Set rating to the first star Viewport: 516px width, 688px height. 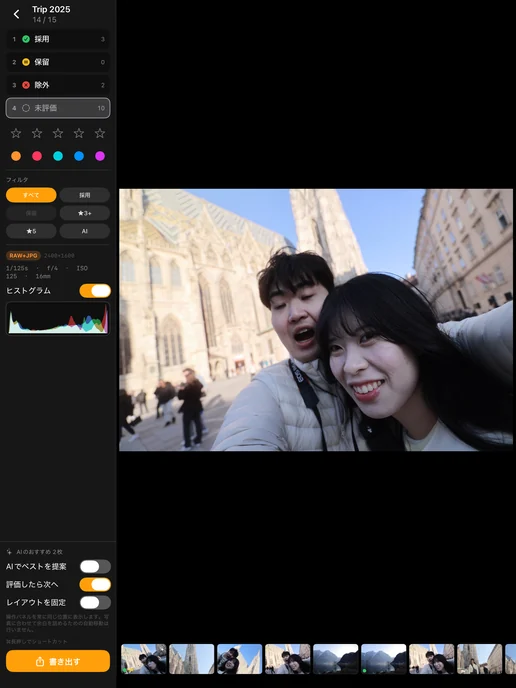16,133
